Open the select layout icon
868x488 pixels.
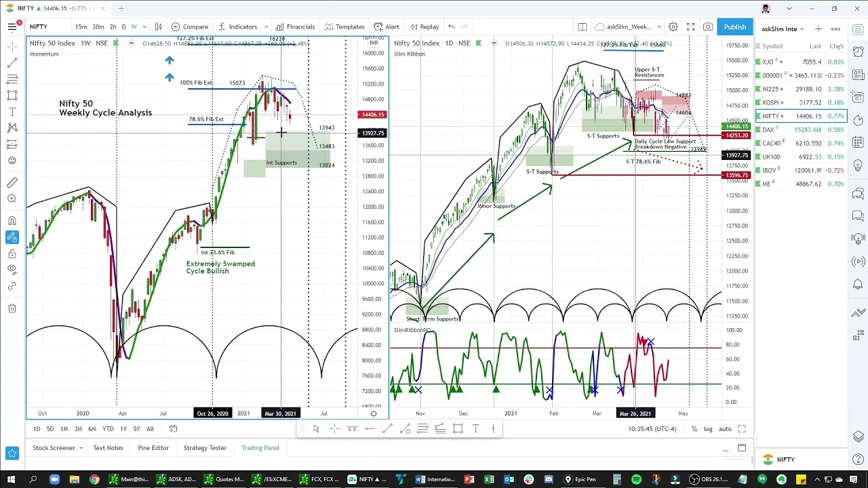(582, 26)
